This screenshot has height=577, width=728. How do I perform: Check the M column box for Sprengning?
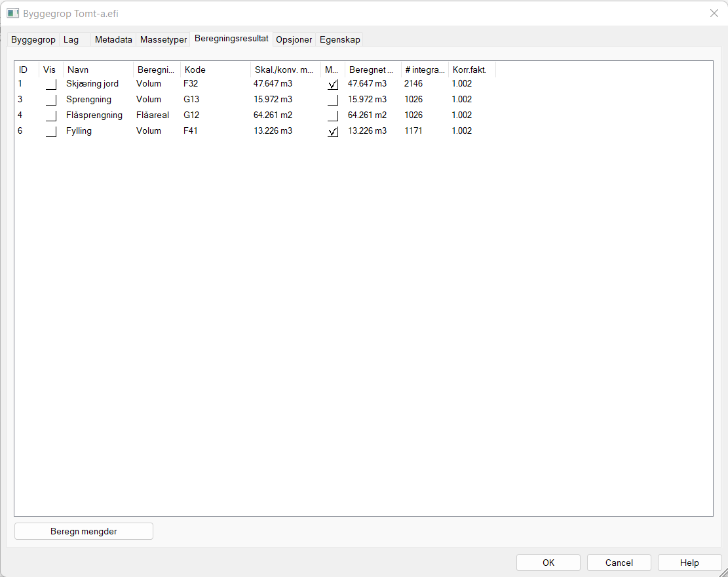point(333,100)
